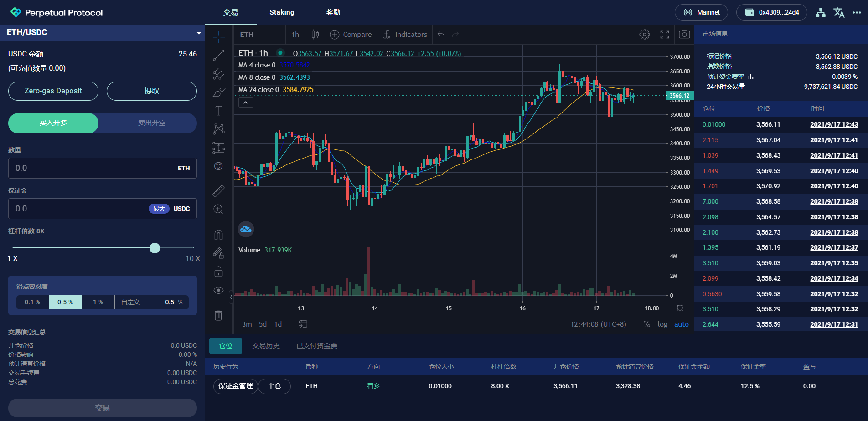Toggle the magnet mode icon
Screen dimensions: 868x421
pos(218,235)
